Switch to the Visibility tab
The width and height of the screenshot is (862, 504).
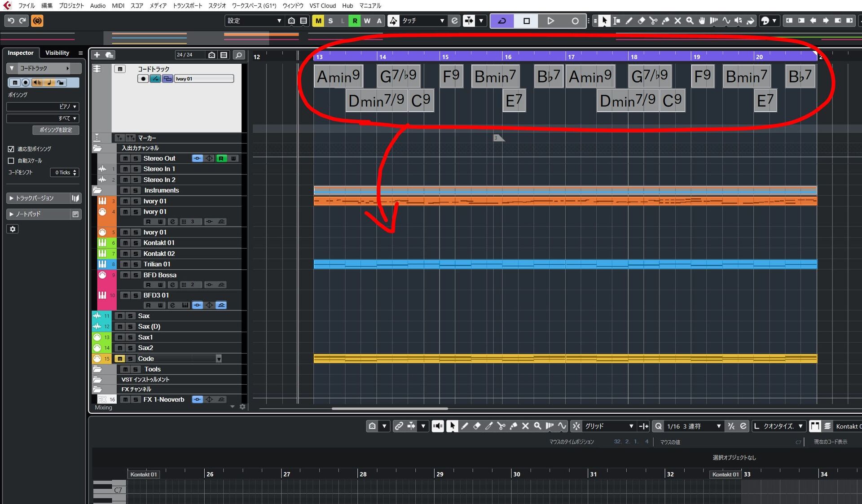(57, 53)
